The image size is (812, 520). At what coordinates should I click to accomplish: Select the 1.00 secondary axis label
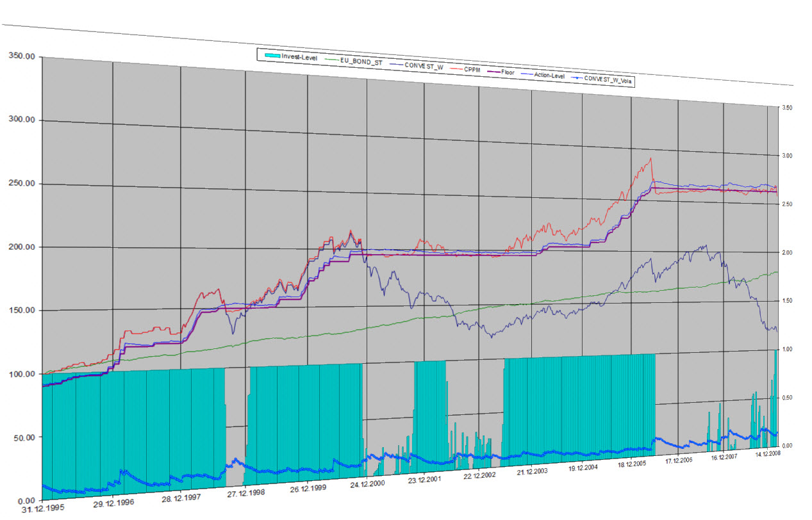coord(786,349)
